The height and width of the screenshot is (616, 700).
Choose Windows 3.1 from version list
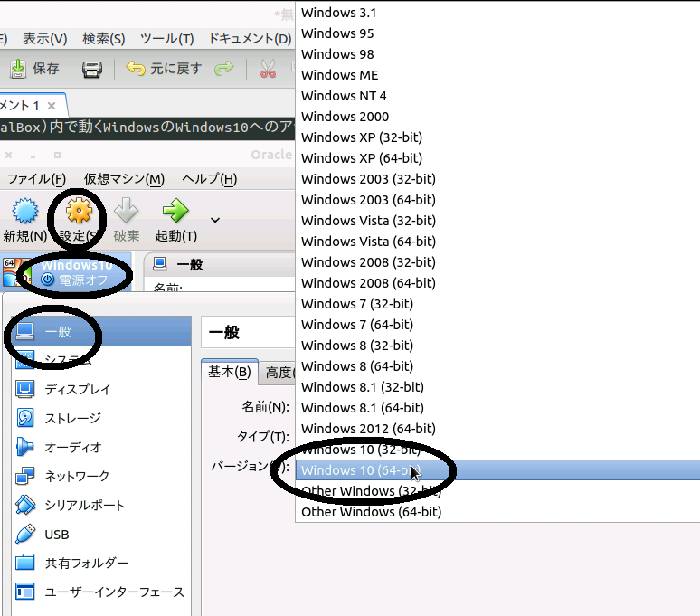click(x=497, y=13)
